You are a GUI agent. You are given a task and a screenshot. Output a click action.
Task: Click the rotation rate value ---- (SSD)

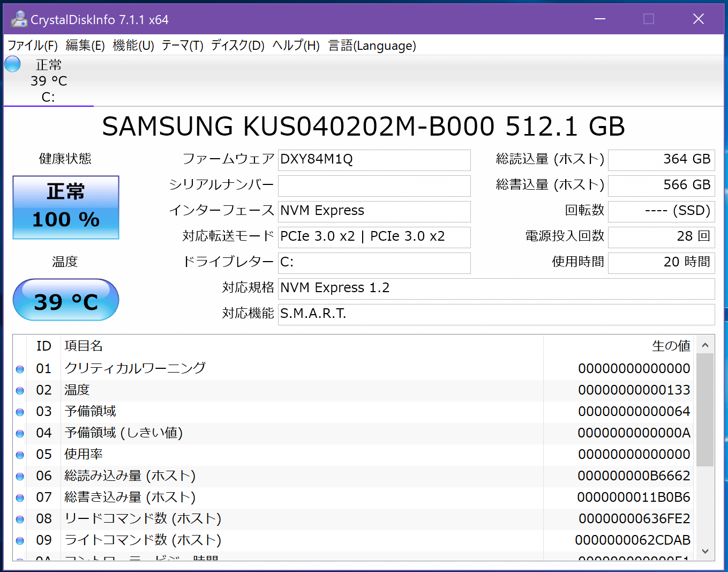662,211
